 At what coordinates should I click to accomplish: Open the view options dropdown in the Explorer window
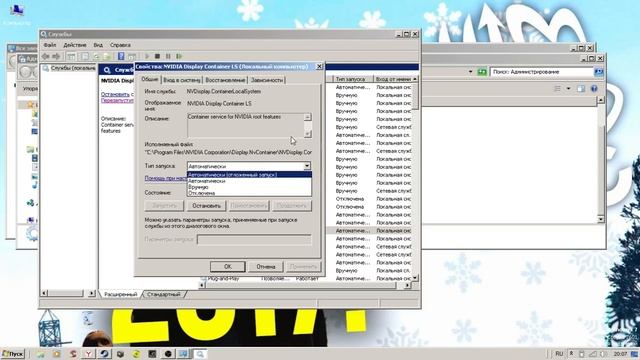pyautogui.click(x=569, y=89)
